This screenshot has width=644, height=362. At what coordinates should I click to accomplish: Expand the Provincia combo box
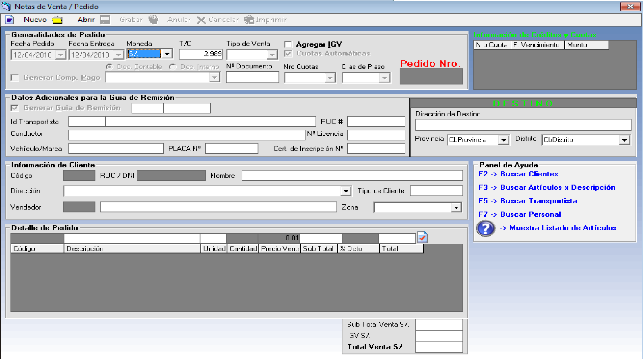504,140
